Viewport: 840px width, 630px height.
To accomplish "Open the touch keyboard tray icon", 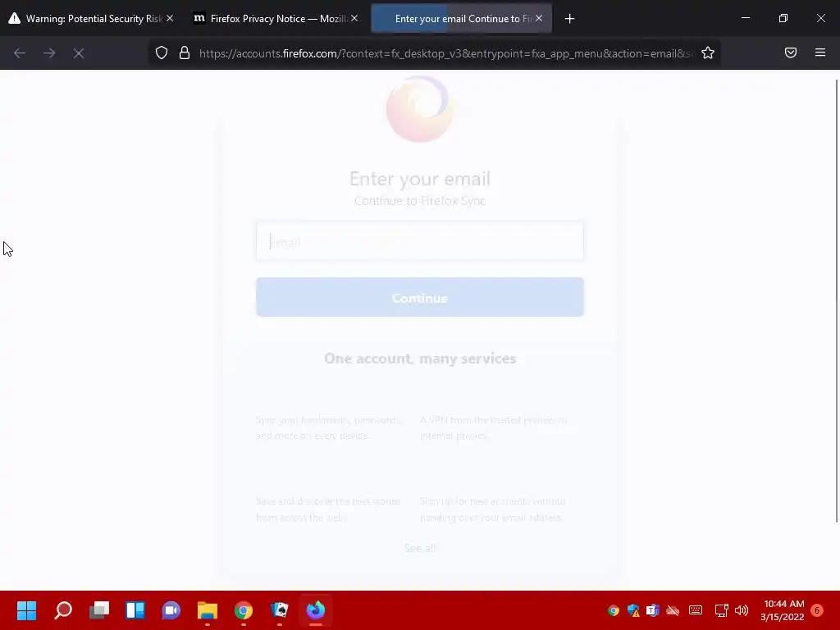I will [x=696, y=609].
